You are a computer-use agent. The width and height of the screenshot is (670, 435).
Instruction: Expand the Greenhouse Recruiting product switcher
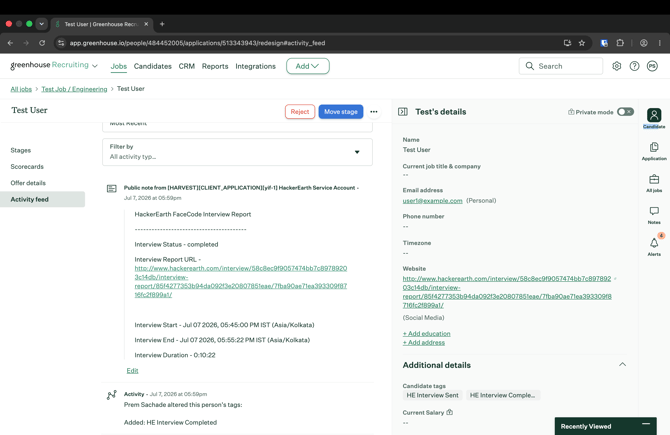click(95, 66)
